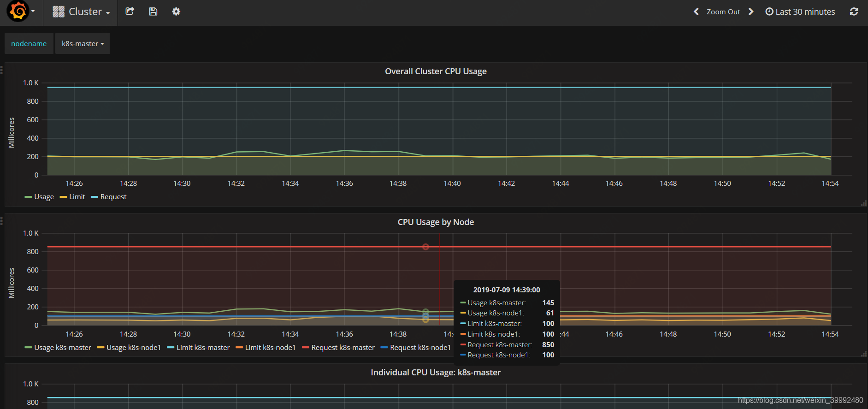
Task: Click tooltip value 145 for Usage k8s-master
Action: (x=548, y=303)
